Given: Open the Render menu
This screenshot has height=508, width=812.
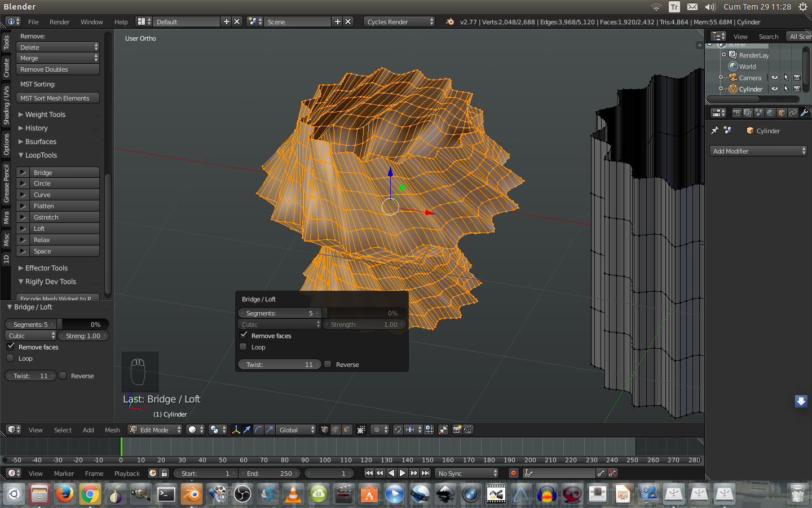Looking at the screenshot, I should point(59,22).
